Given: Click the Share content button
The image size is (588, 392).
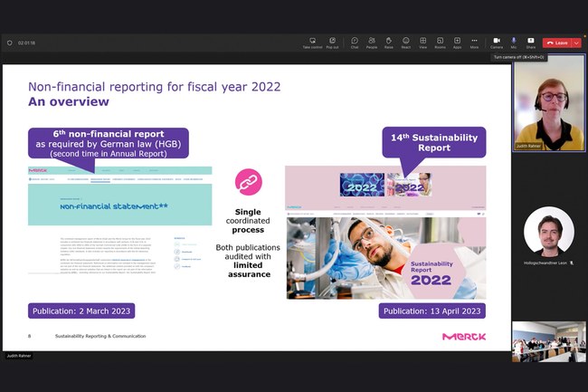Looking at the screenshot, I should point(531,43).
